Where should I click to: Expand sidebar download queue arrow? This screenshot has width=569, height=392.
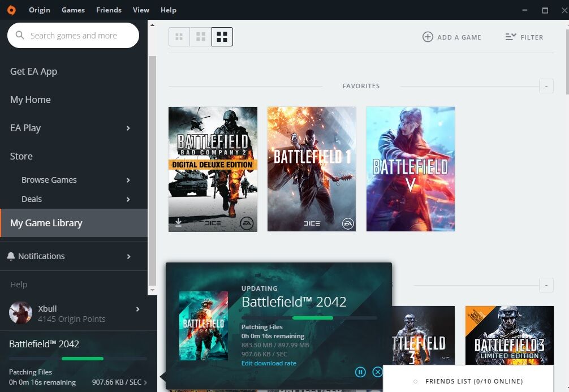(145, 382)
